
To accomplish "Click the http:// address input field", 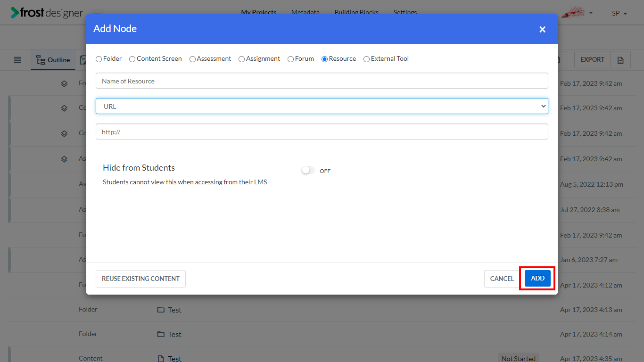I will (322, 132).
